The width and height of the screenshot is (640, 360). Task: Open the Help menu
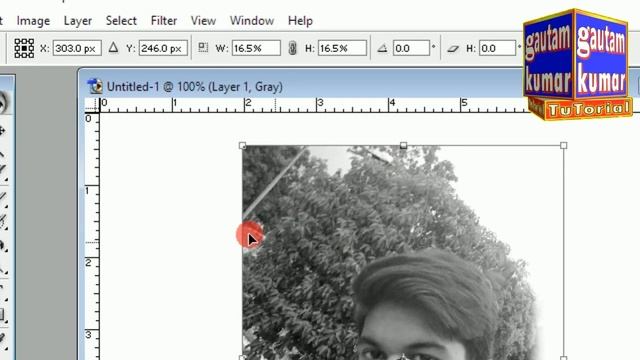(300, 21)
